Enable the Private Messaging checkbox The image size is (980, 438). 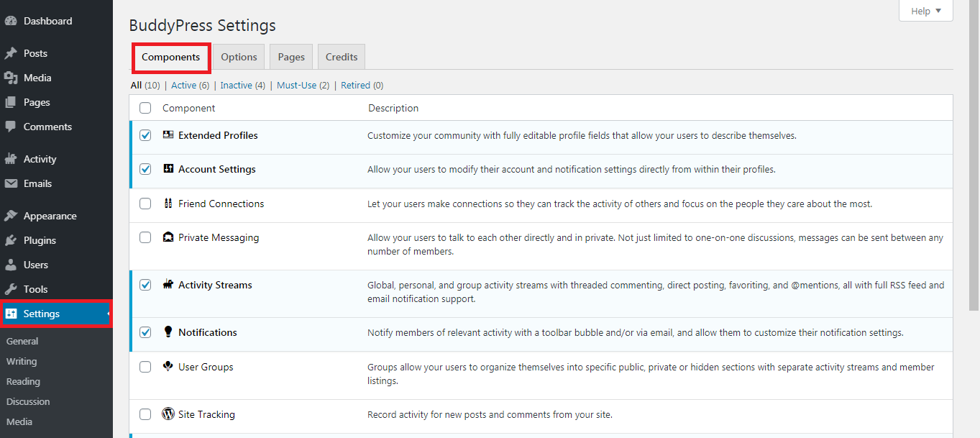(145, 237)
